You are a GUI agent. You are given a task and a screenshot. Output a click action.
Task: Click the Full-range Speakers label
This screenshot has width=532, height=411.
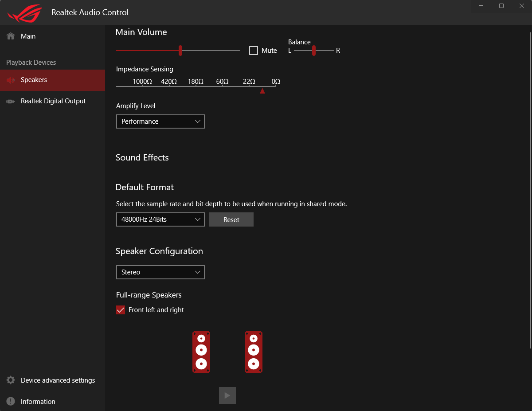149,295
